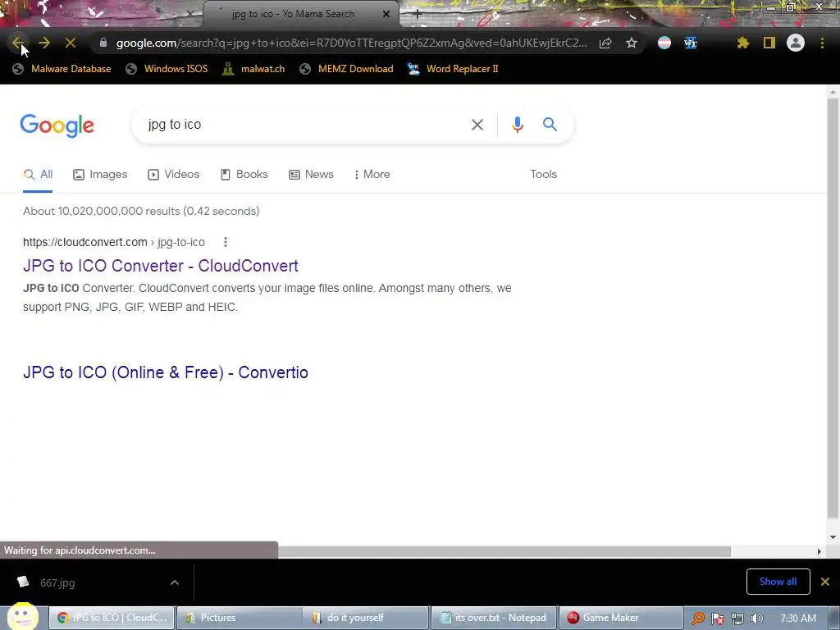Viewport: 840px width, 630px height.
Task: Show all downloads
Action: 778,582
